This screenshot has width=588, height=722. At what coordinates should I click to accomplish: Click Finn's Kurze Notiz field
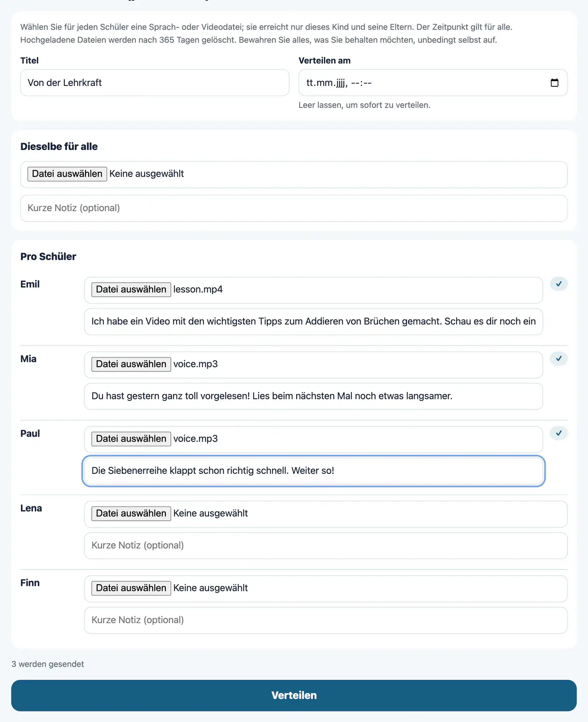pyautogui.click(x=326, y=620)
